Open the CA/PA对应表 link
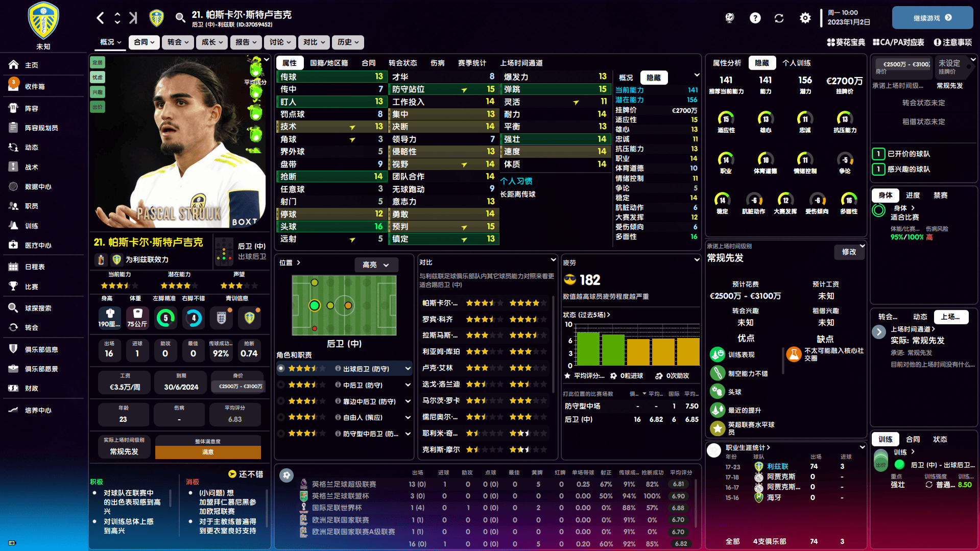The height and width of the screenshot is (551, 980). click(898, 42)
